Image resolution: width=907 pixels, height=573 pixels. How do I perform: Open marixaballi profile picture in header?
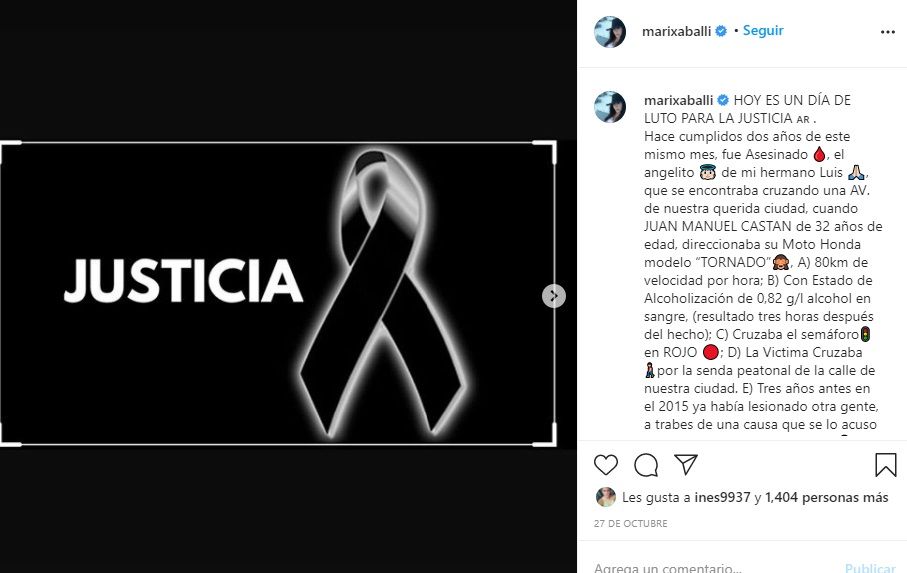pyautogui.click(x=610, y=32)
